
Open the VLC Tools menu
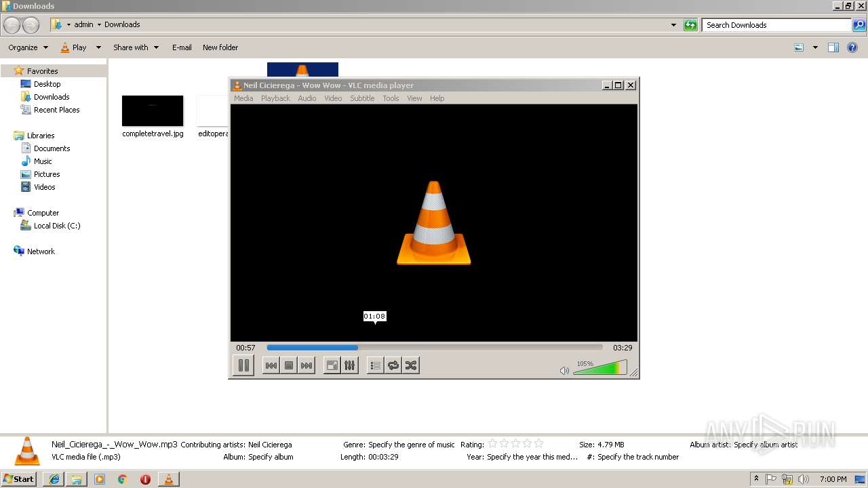pos(391,98)
